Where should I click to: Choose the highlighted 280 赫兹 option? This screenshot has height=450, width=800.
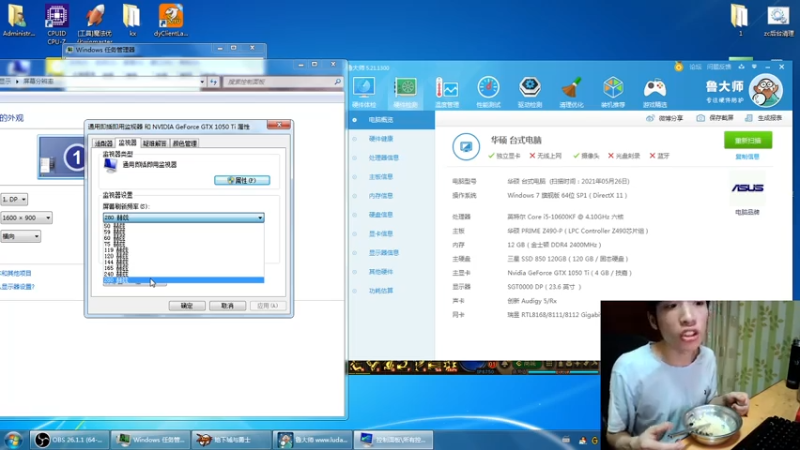tap(183, 280)
